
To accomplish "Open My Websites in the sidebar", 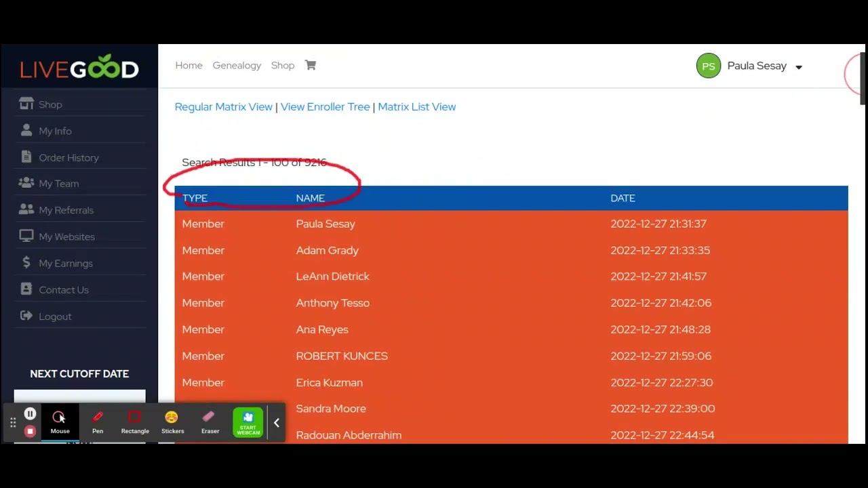I will (x=66, y=237).
